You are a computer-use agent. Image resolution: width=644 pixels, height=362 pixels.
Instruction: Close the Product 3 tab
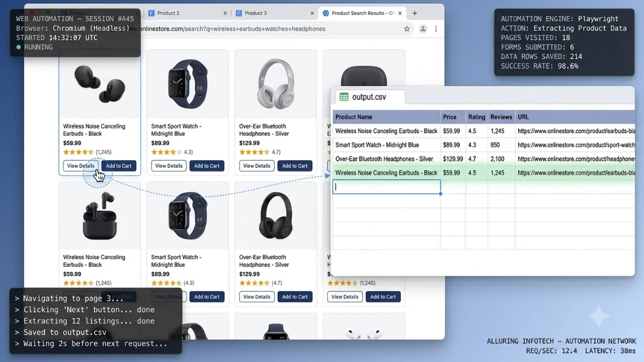pos(312,13)
